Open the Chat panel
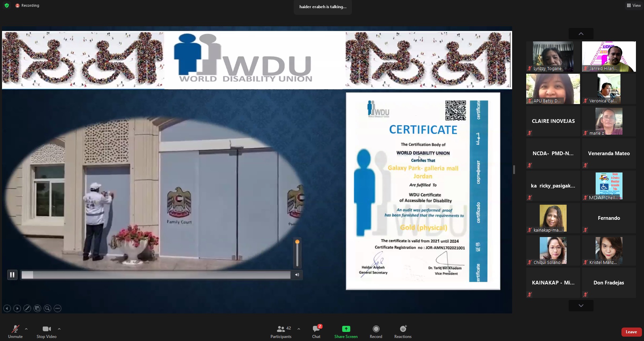 (316, 332)
